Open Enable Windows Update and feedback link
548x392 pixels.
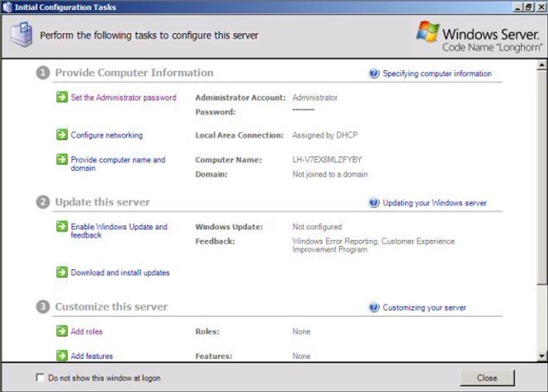(x=119, y=230)
